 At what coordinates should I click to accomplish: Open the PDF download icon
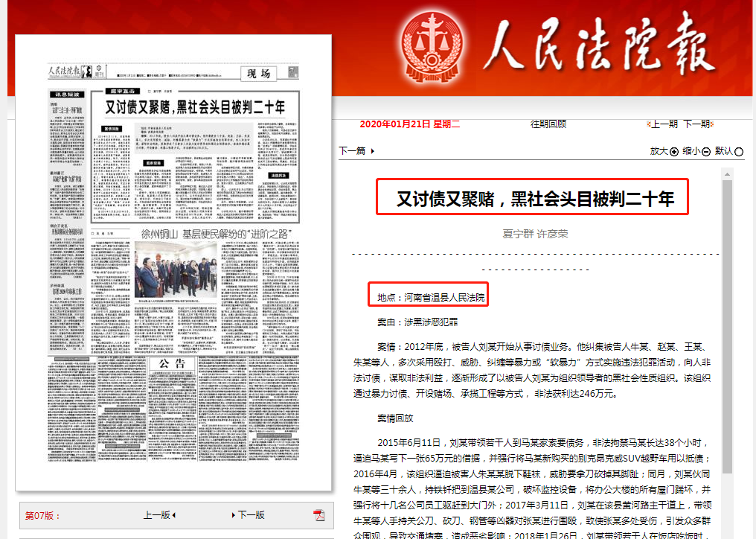[319, 515]
